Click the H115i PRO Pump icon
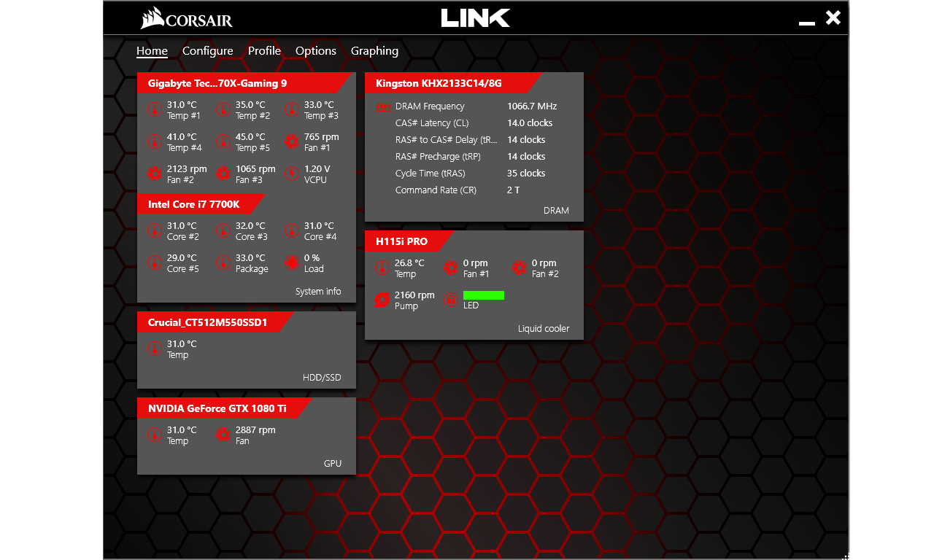This screenshot has width=934, height=560. coord(382,300)
